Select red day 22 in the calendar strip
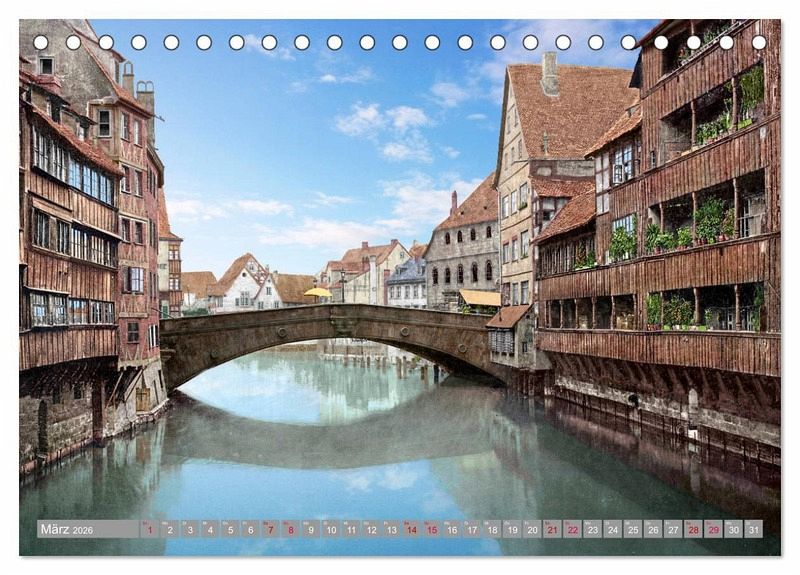 [573, 529]
